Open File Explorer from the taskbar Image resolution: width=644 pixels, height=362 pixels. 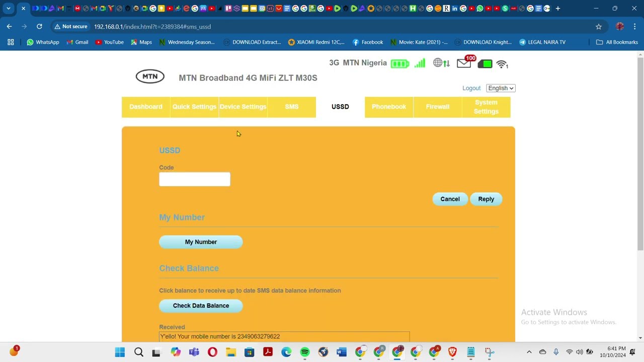pyautogui.click(x=231, y=352)
